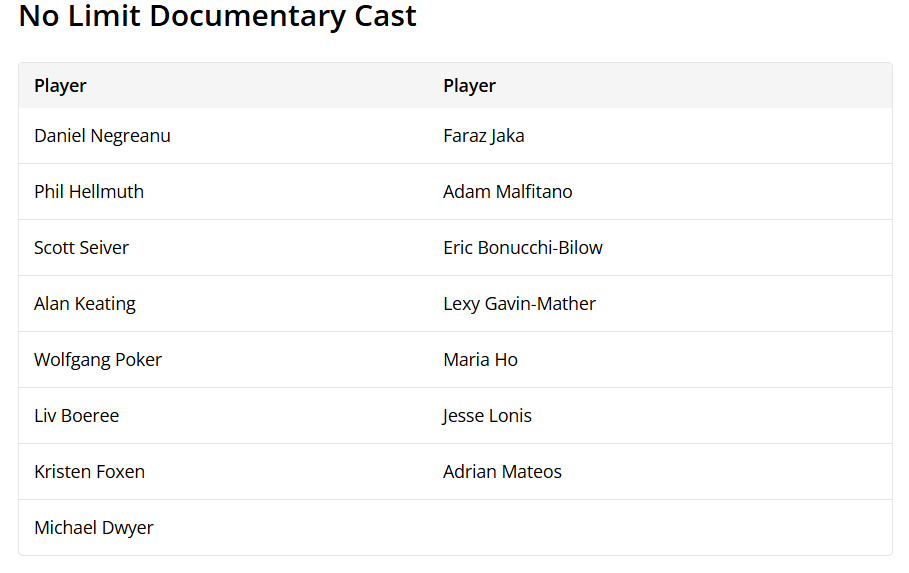This screenshot has height=573, width=909.
Task: Click on Scott Seiver's name
Action: click(81, 248)
